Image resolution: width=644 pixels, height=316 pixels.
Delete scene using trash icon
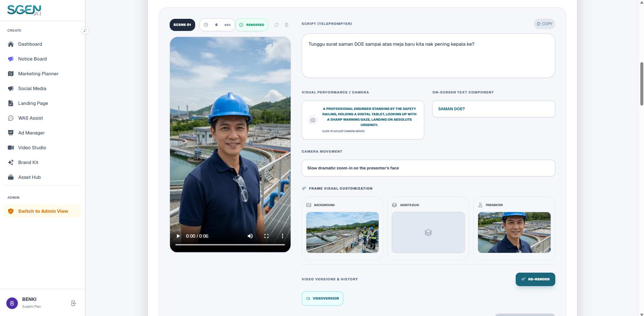[x=287, y=25]
